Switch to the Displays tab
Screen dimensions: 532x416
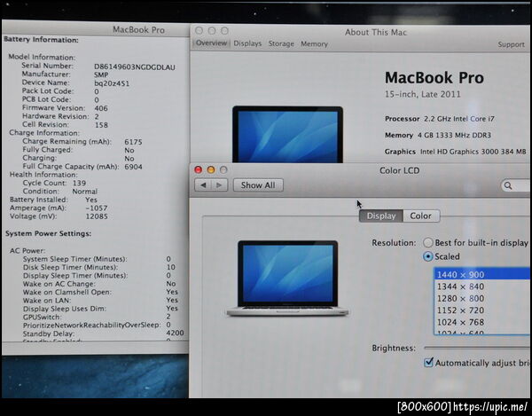tap(247, 43)
